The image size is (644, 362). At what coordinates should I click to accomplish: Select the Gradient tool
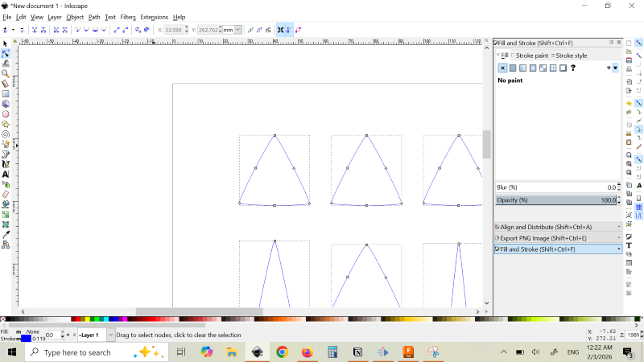tap(6, 214)
